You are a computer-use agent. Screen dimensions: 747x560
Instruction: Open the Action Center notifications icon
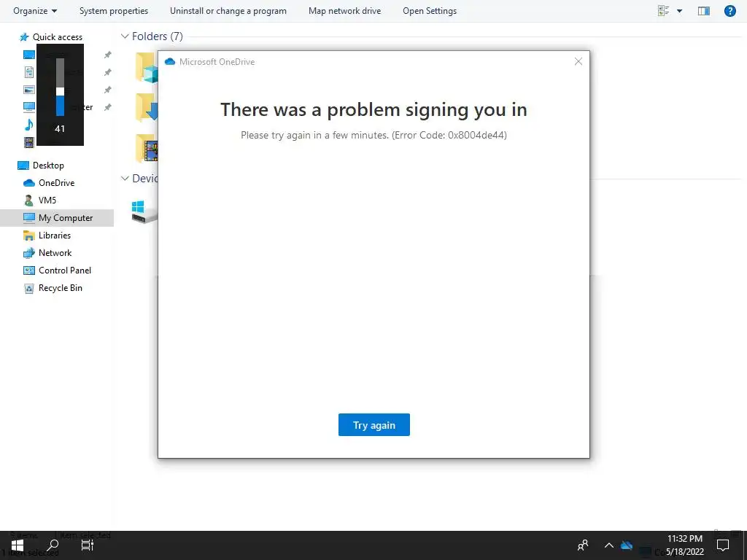click(723, 545)
